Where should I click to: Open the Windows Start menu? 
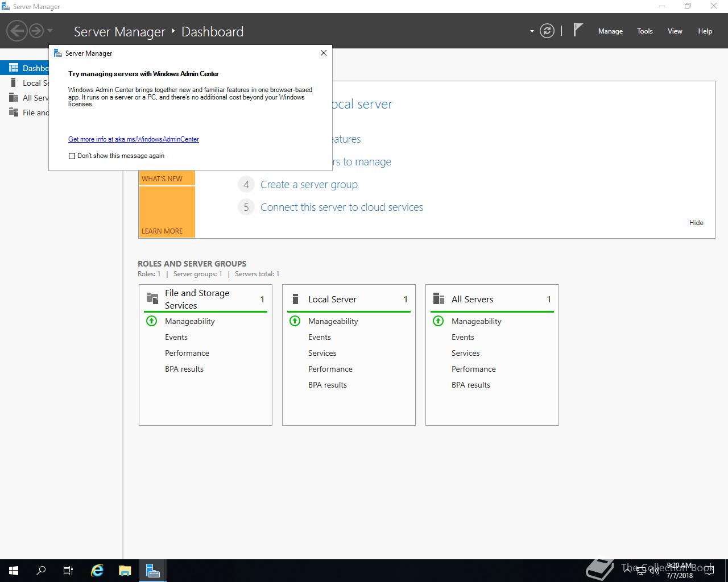pos(14,571)
